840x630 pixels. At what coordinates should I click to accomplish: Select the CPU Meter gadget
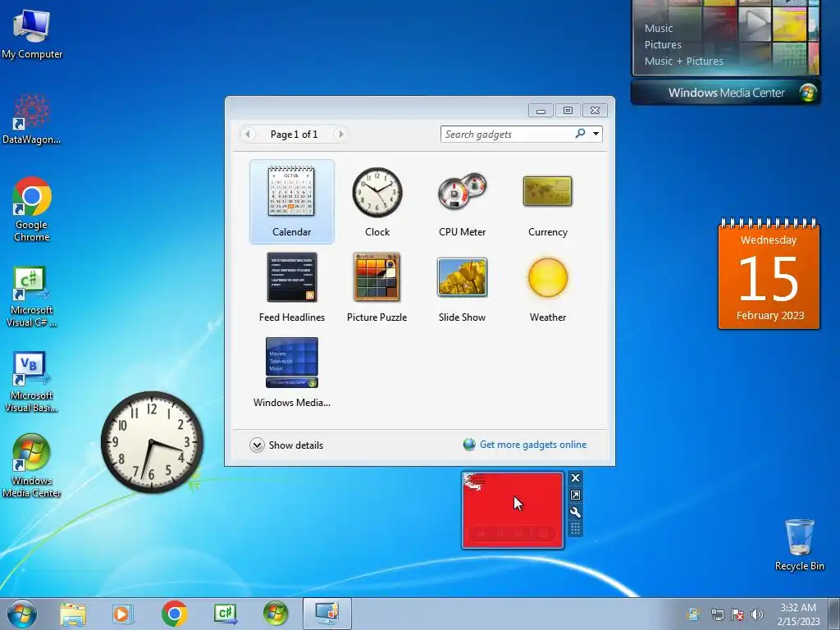(x=463, y=202)
